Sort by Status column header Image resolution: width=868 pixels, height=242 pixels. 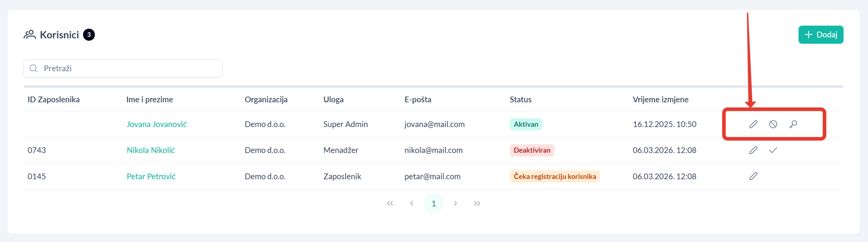520,100
